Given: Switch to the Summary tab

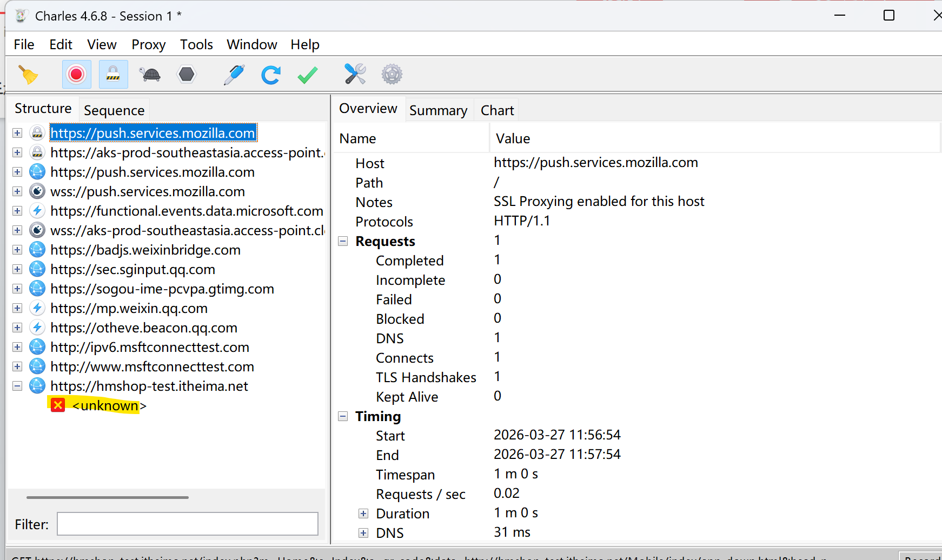Looking at the screenshot, I should [438, 110].
